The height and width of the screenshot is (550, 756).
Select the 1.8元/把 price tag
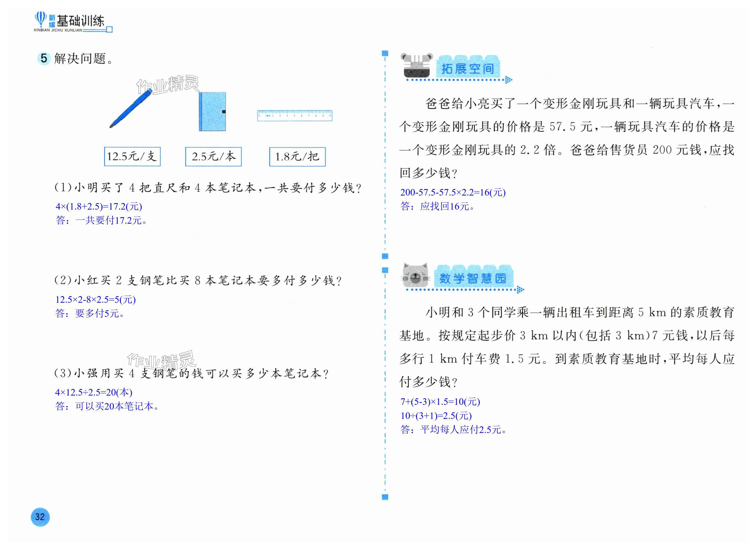click(x=297, y=156)
